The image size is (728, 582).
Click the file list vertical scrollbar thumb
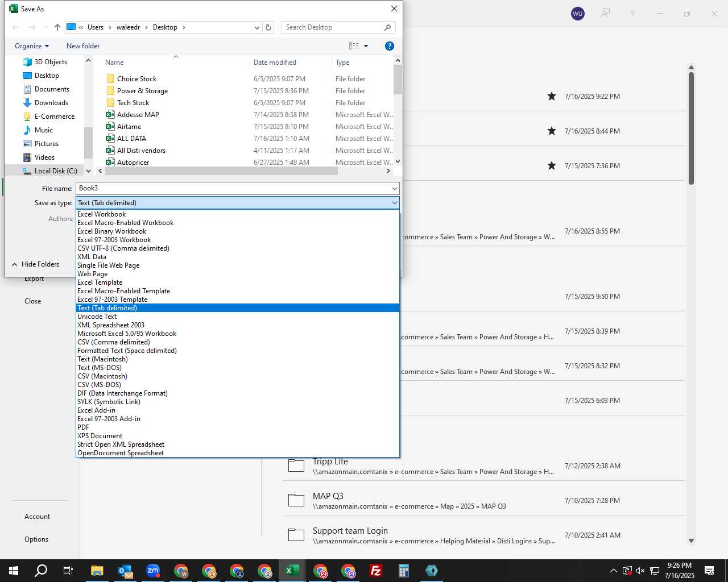(x=398, y=80)
